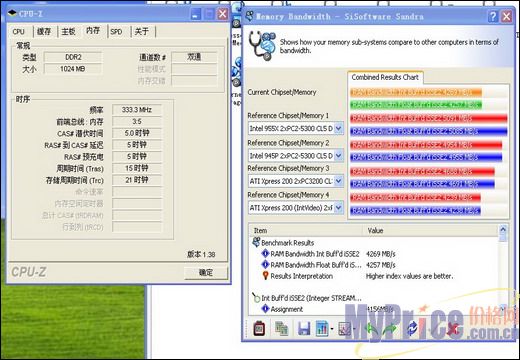Open Reference Chipset/Memory 1 dropdown (Intel 955X)
Image resolution: width=520 pixels, height=360 pixels.
[x=338, y=128]
